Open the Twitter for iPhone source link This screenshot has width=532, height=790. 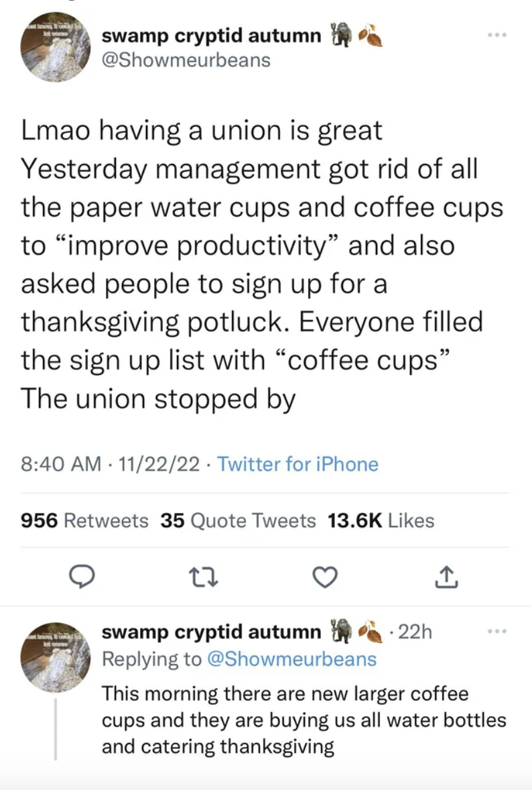[297, 464]
